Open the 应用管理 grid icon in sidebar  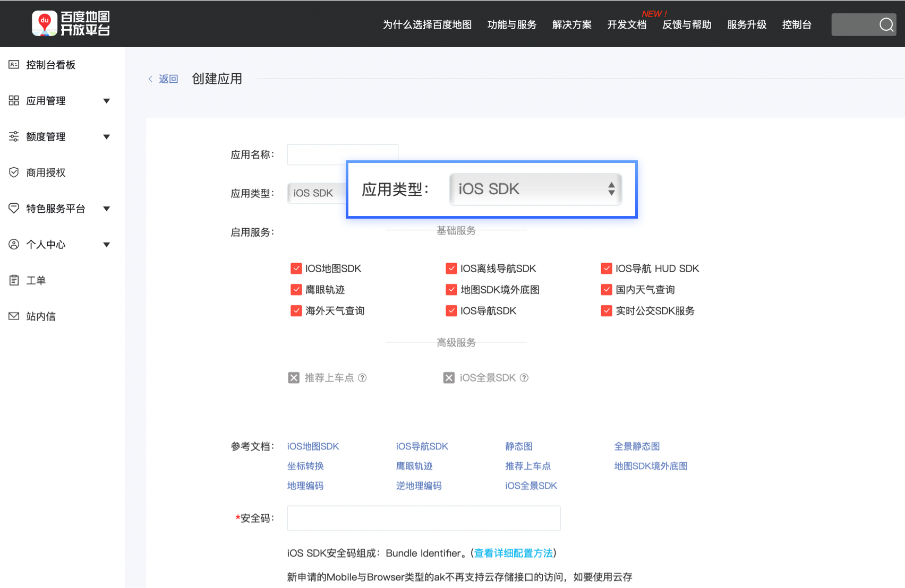13,100
